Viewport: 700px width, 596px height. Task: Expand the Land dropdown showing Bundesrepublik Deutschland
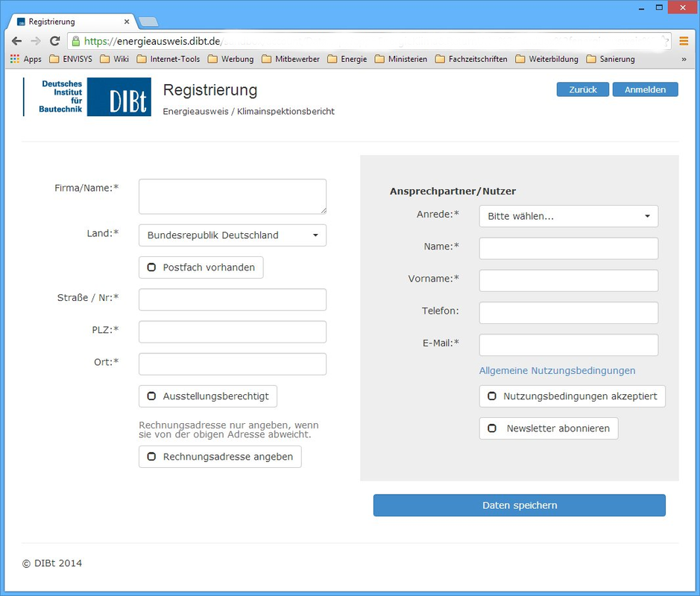(233, 235)
